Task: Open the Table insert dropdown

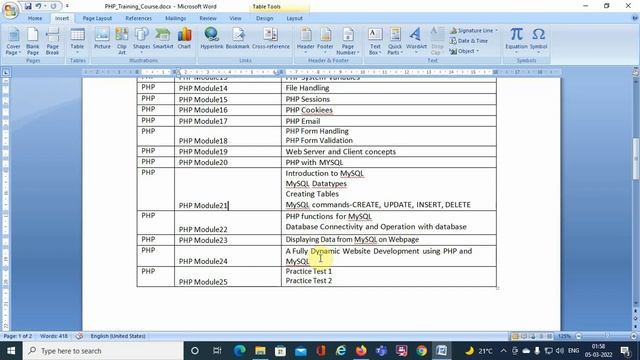Action: tap(77, 41)
